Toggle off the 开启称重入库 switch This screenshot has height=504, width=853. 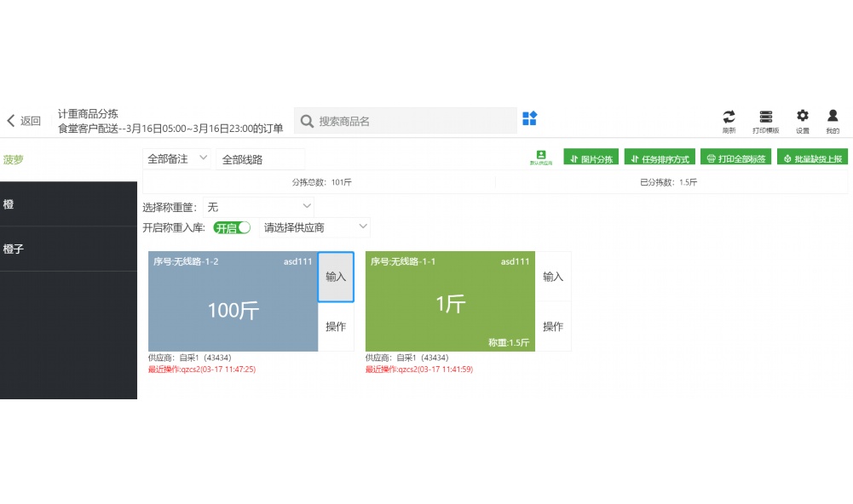(x=231, y=227)
